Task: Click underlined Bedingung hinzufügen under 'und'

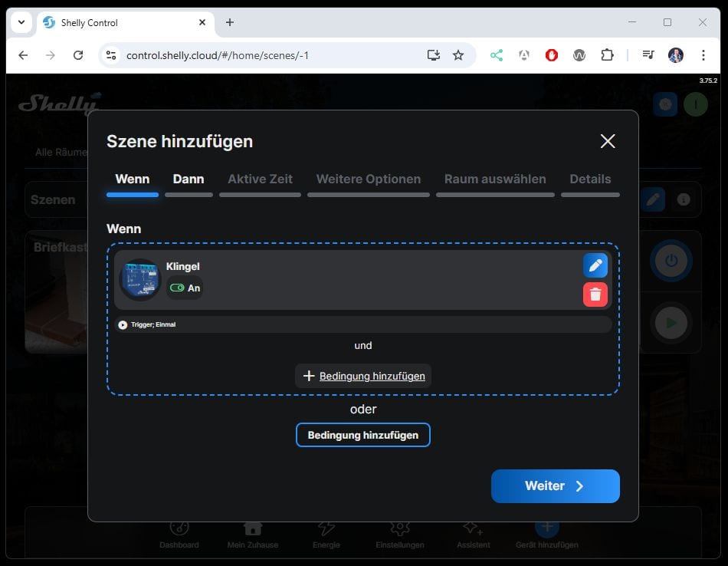Action: pyautogui.click(x=363, y=376)
